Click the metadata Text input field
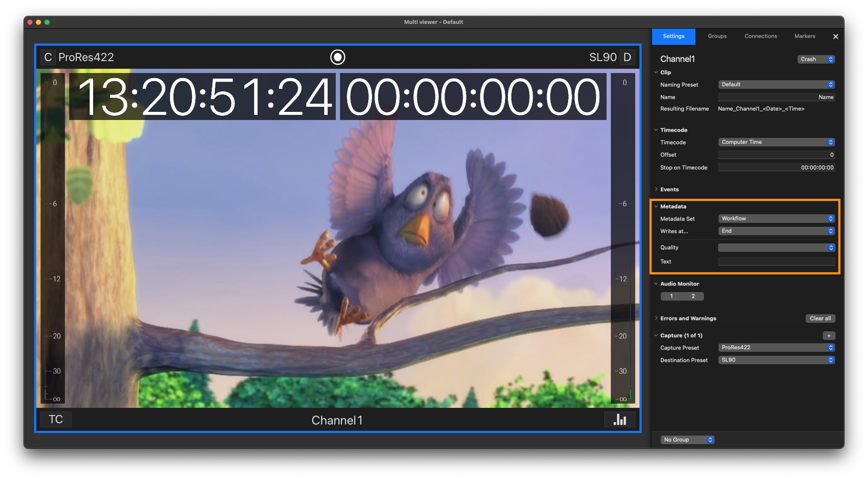The width and height of the screenshot is (868, 480). pos(776,262)
